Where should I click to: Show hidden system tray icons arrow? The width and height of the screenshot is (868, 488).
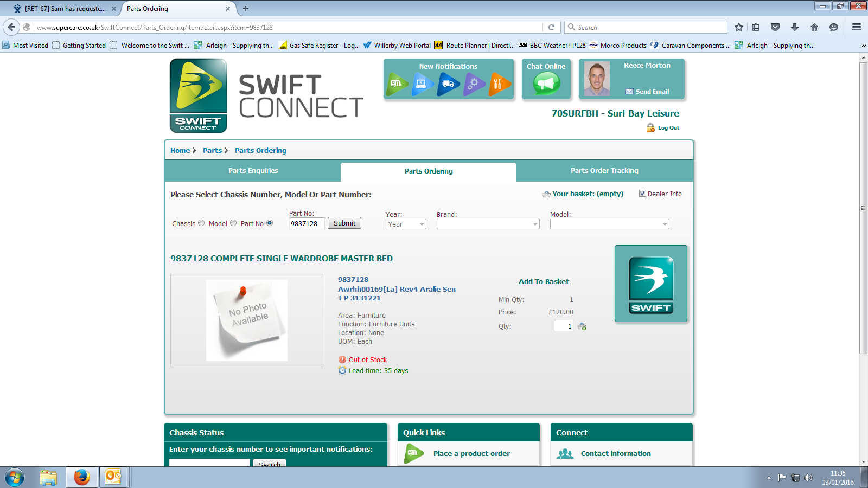pos(769,478)
